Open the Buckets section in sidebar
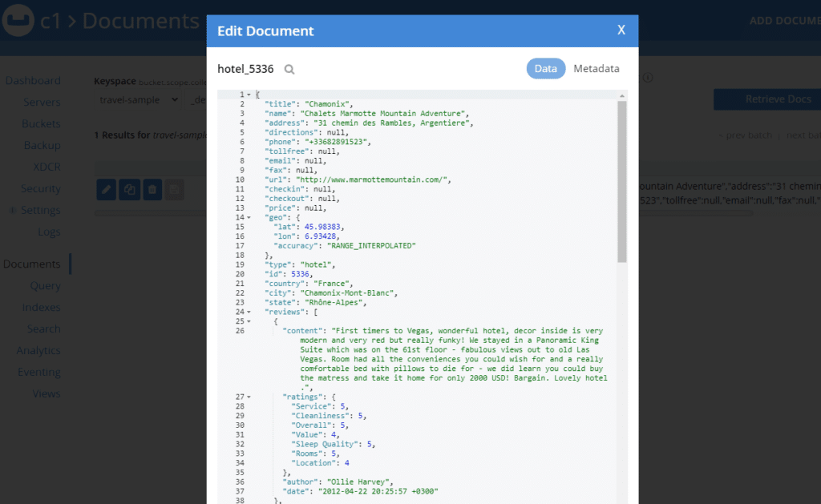This screenshot has width=821, height=504. click(41, 123)
